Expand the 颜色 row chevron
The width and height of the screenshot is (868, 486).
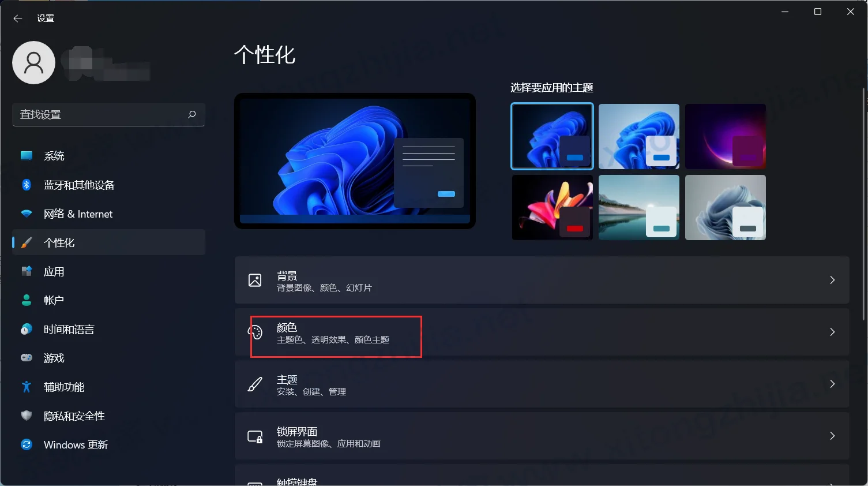(x=832, y=332)
